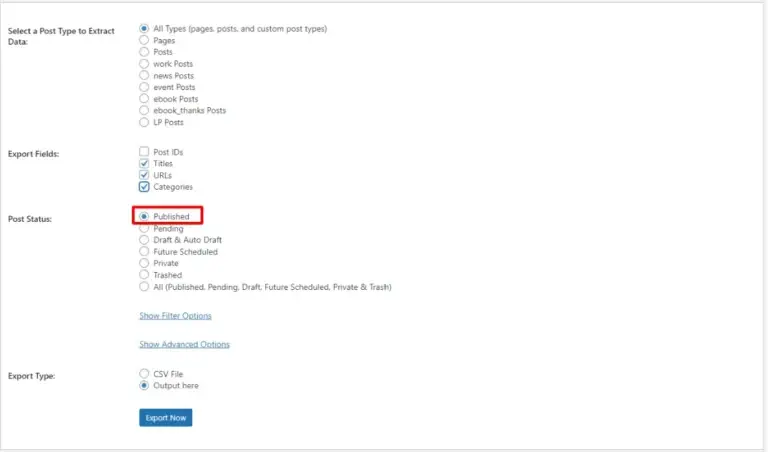
Task: Choose ebook Posts radio button
Action: (144, 99)
